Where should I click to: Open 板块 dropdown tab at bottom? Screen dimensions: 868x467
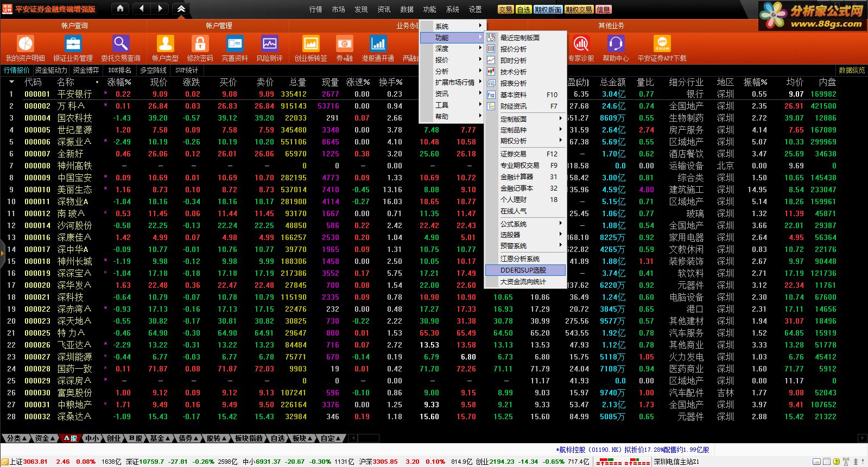tap(302, 438)
